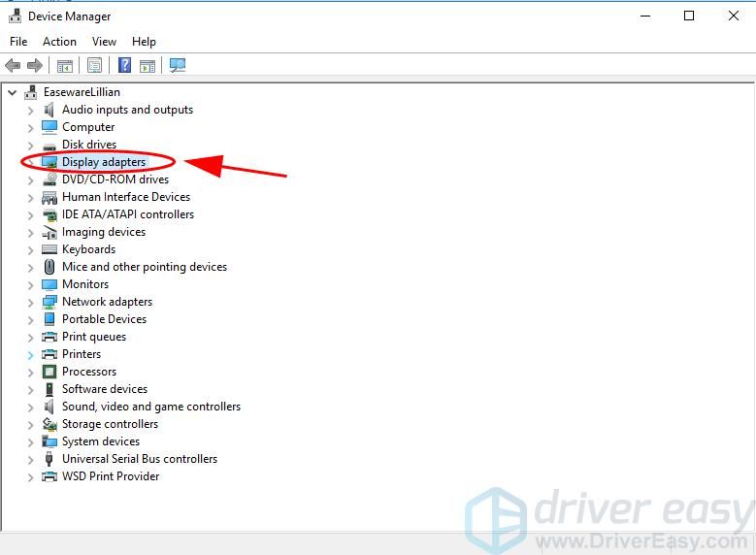Expand the Printers category arrow

pyautogui.click(x=30, y=354)
